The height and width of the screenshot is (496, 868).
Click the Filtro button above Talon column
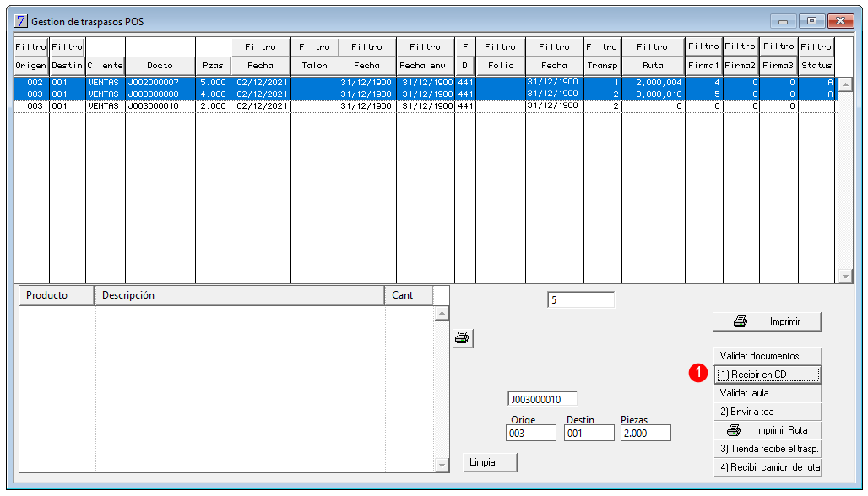pos(314,47)
